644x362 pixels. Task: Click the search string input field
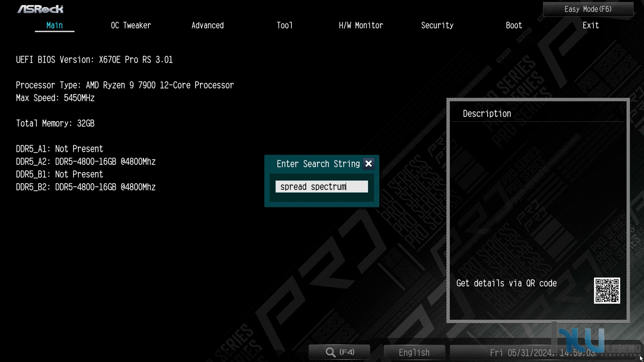[322, 187]
